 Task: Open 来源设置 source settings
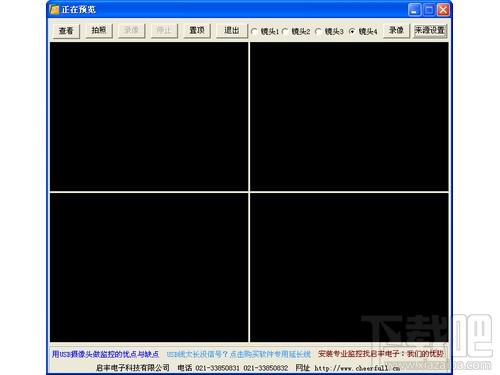pyautogui.click(x=430, y=31)
